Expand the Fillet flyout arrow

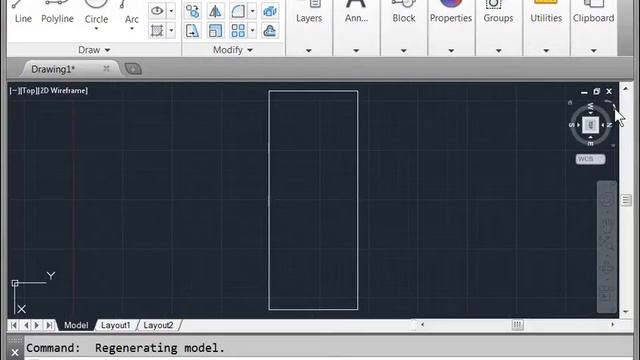[x=252, y=11]
